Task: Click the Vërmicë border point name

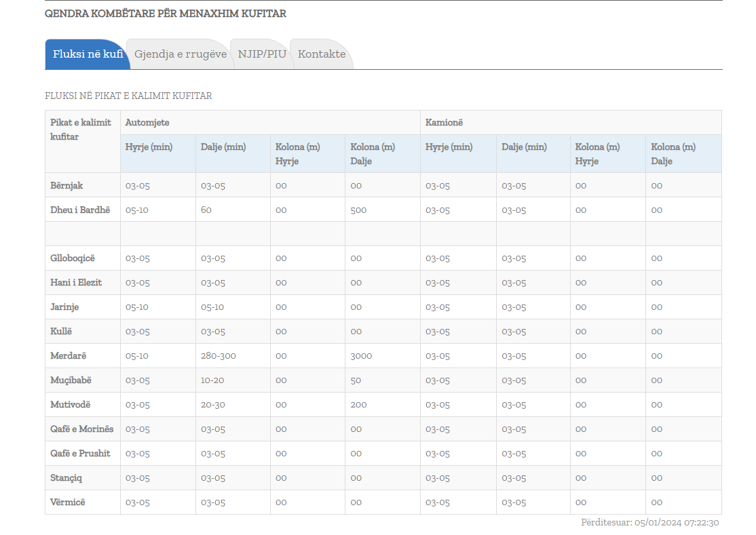Action: [68, 502]
